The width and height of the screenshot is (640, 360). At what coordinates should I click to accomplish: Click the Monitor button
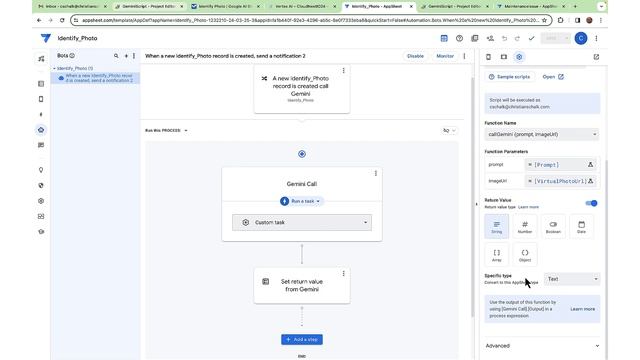click(x=445, y=56)
